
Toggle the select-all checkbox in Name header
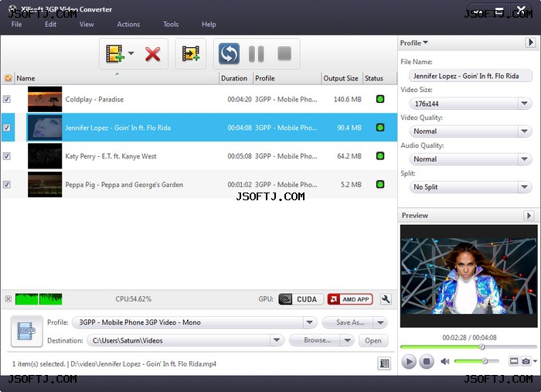click(8, 78)
